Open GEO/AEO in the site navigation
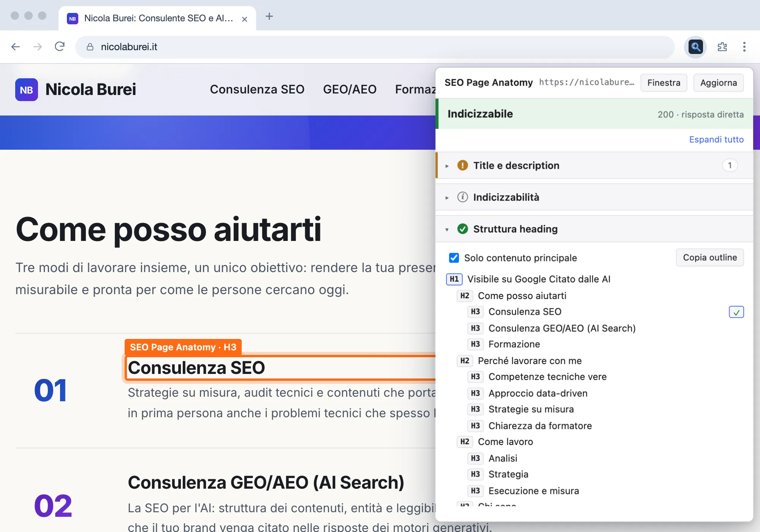 click(x=350, y=89)
